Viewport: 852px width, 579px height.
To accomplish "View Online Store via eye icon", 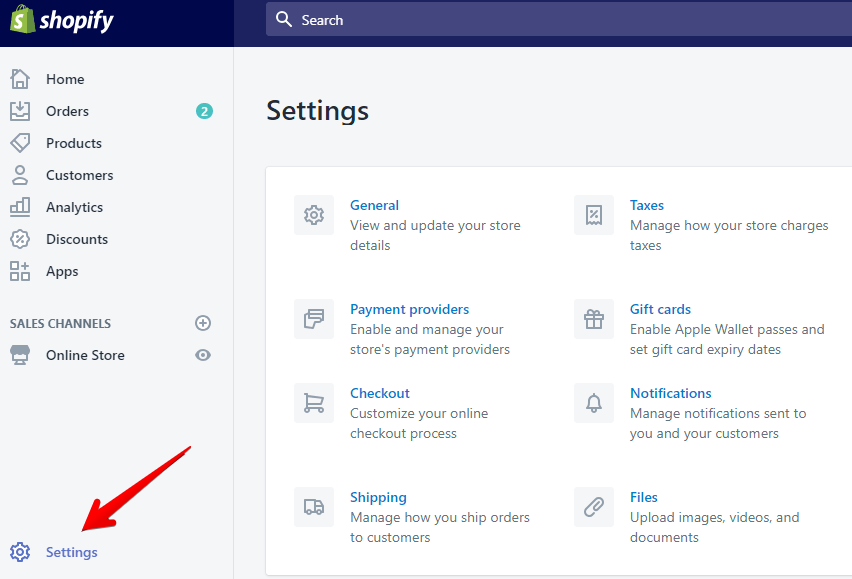I will 203,355.
